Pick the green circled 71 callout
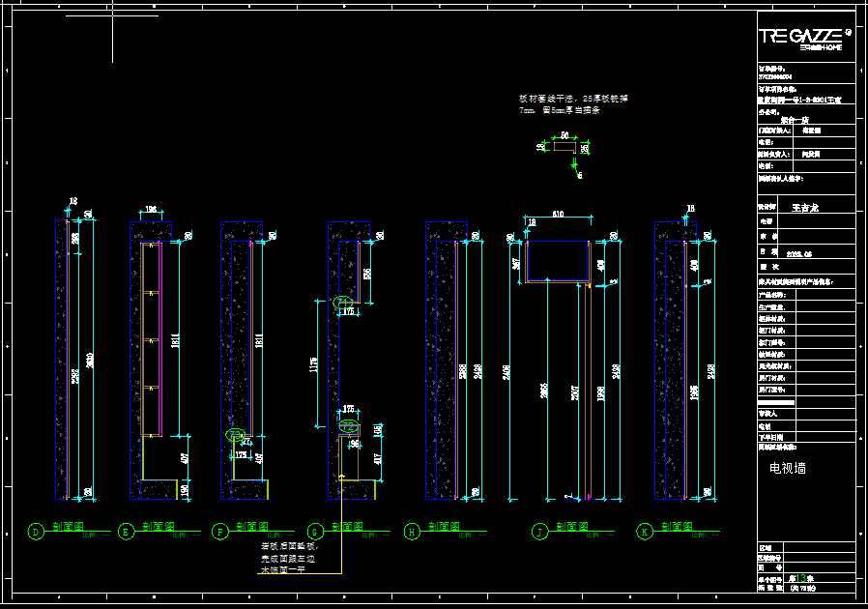868x609 pixels. tap(343, 303)
